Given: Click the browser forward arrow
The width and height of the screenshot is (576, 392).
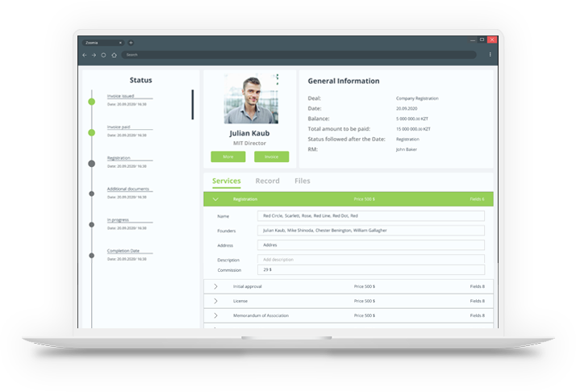Looking at the screenshot, I should coord(94,55).
